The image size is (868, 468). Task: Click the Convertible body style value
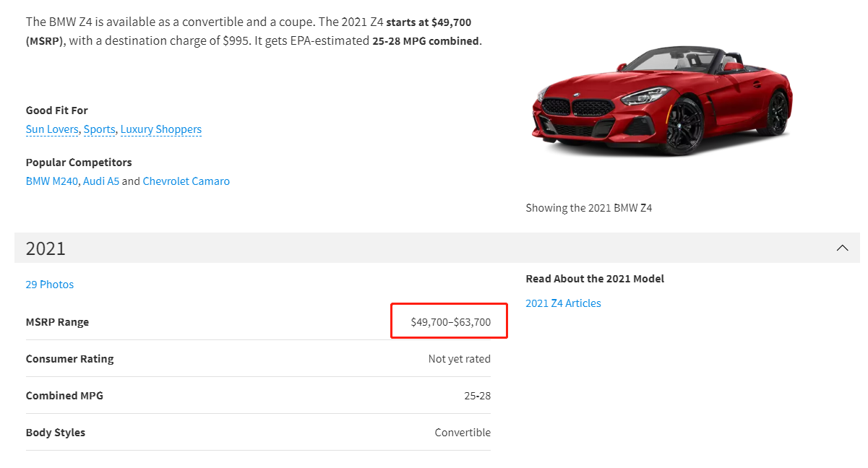click(x=463, y=433)
